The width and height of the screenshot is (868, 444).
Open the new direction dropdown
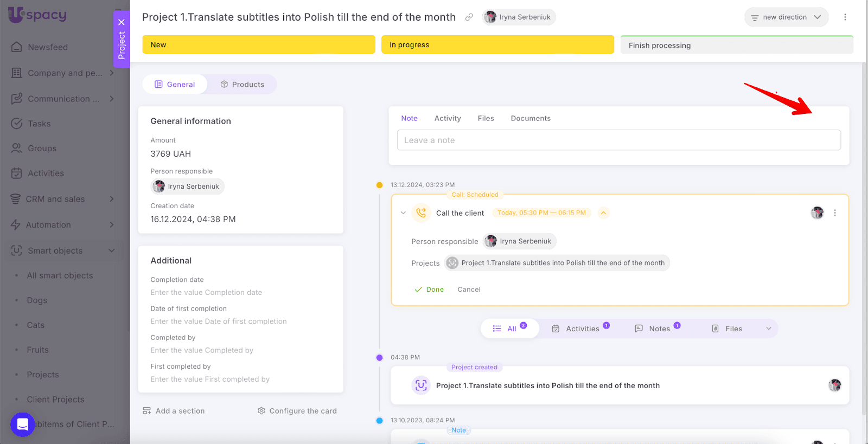click(786, 17)
